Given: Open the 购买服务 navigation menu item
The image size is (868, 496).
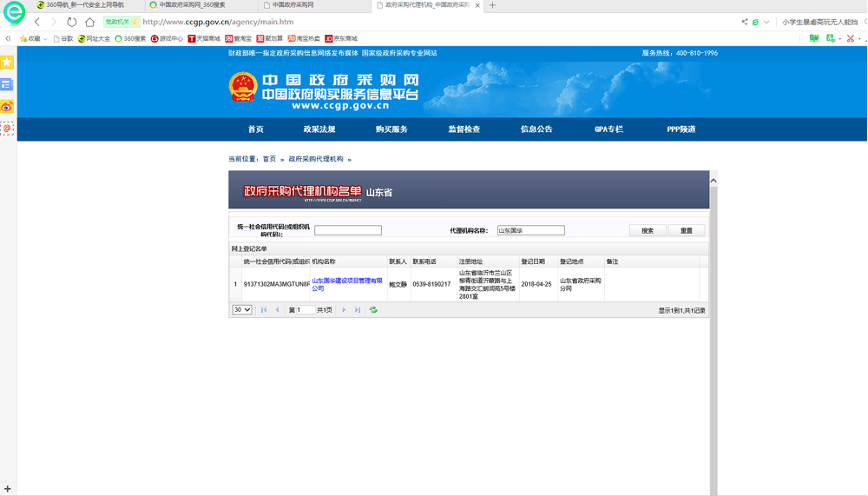Looking at the screenshot, I should pyautogui.click(x=391, y=129).
